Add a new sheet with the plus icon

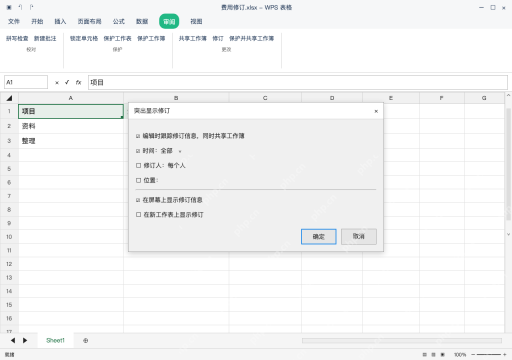click(x=86, y=341)
